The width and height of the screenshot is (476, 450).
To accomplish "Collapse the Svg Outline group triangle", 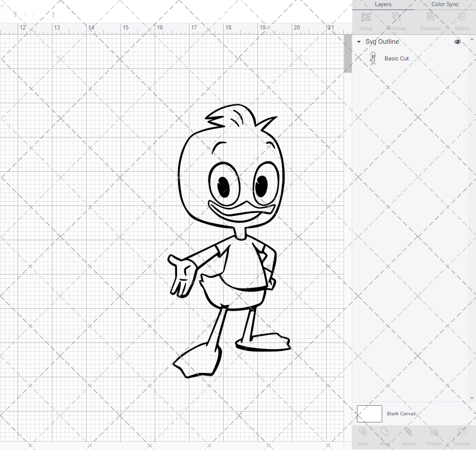I will [x=358, y=42].
